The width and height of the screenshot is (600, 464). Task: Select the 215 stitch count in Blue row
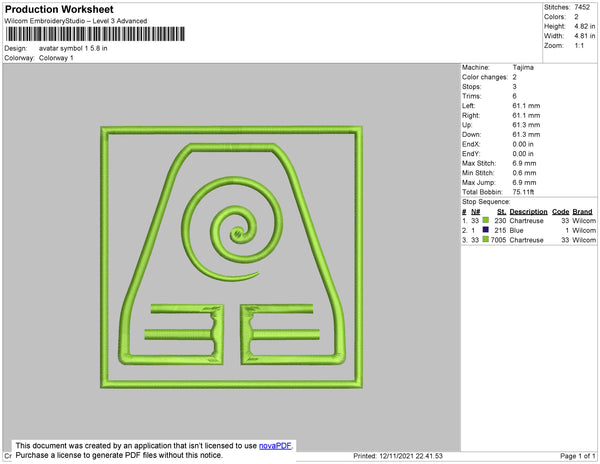500,230
